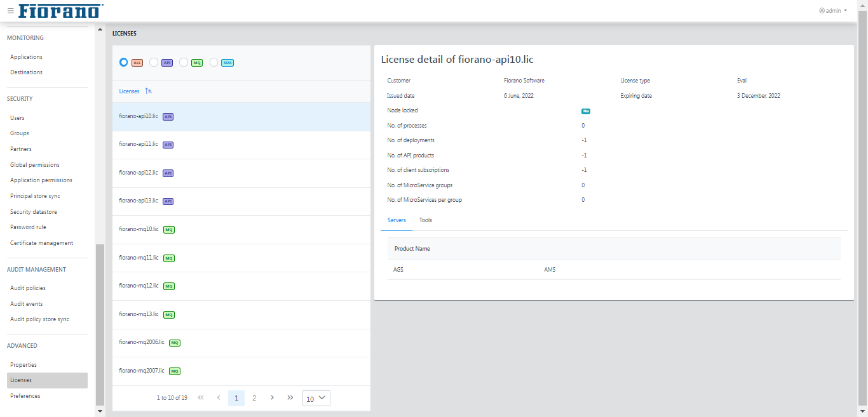Go to previous page of licenses
Screen dimensions: 868x417
click(x=219, y=398)
